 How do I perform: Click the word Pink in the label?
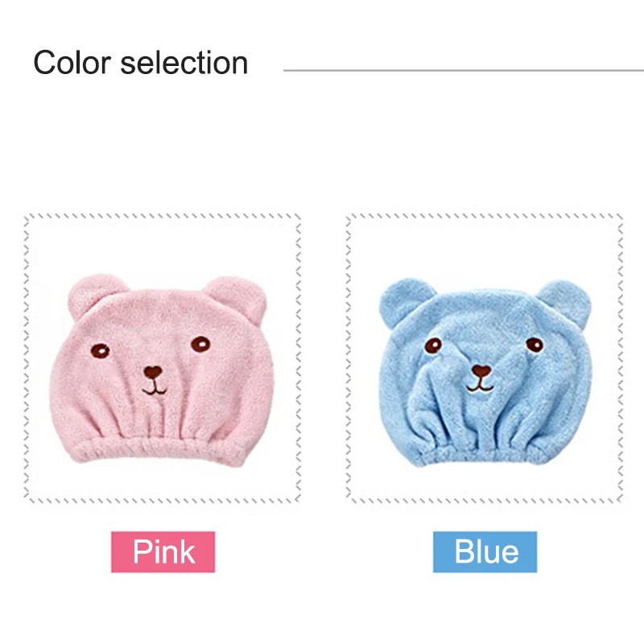click(x=163, y=551)
